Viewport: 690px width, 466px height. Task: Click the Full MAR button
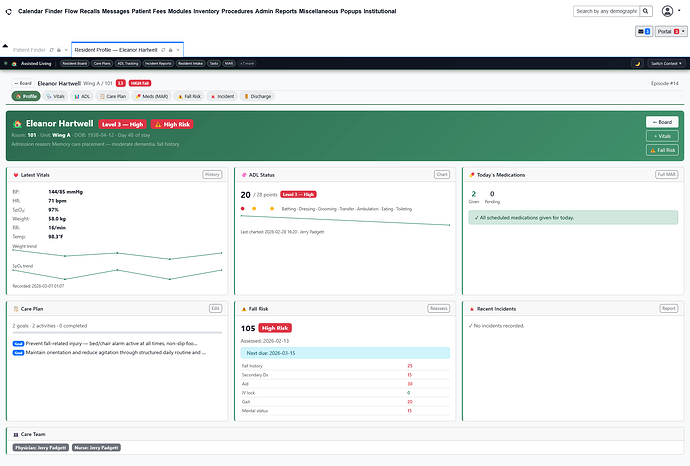click(666, 174)
